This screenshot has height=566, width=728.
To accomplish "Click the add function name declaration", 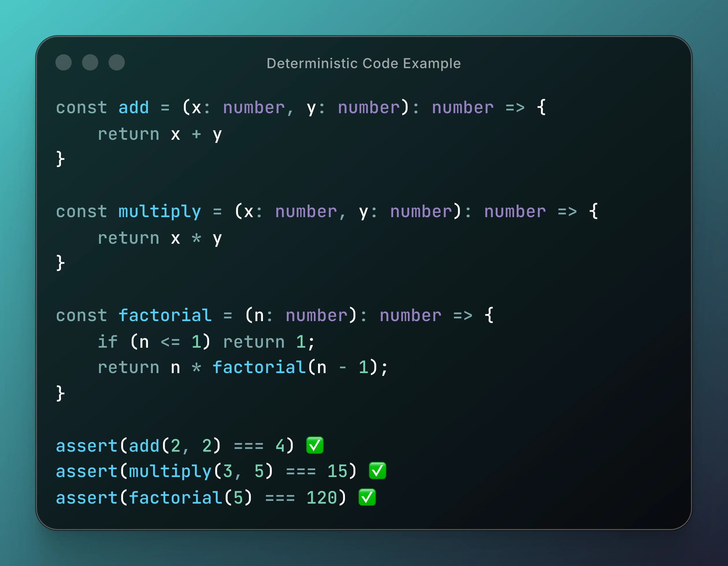I will 134,108.
